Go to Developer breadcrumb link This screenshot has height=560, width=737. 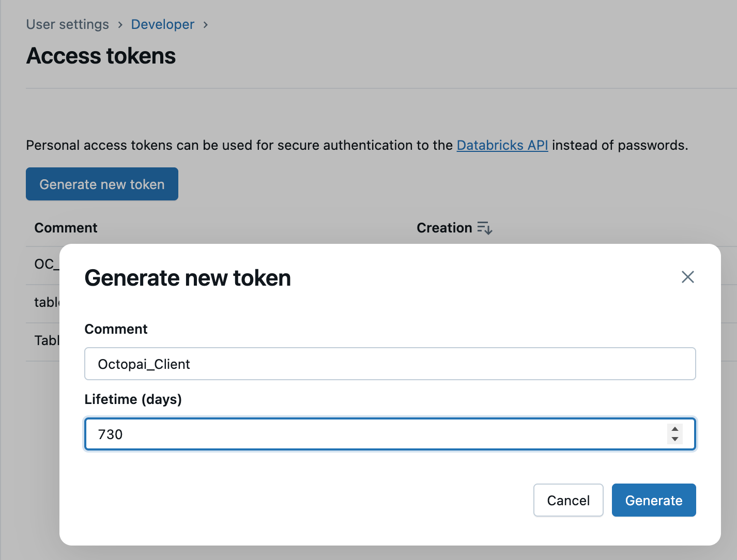point(162,25)
